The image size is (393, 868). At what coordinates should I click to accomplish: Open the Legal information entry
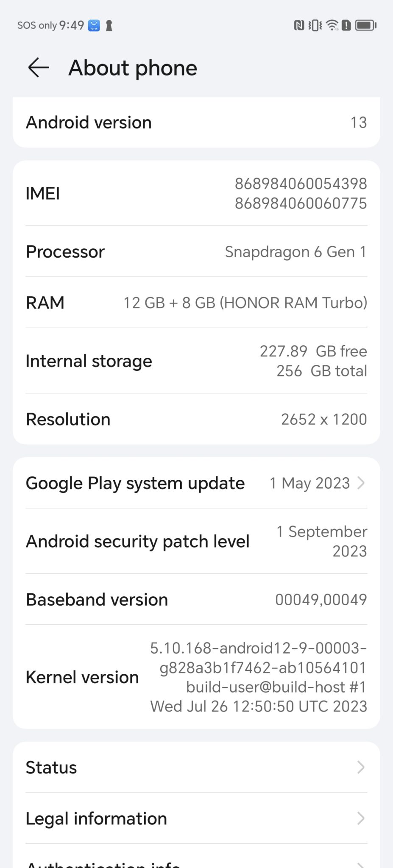click(x=96, y=818)
